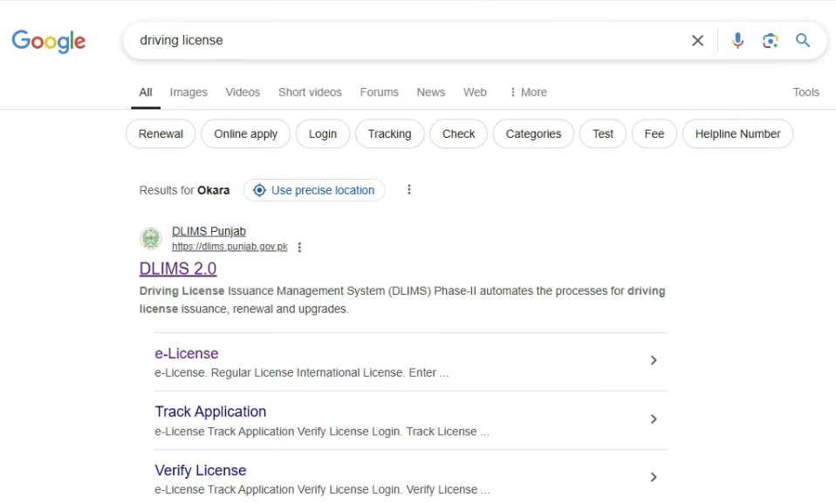The height and width of the screenshot is (504, 836).
Task: Expand the More search filters menu
Action: pos(527,92)
